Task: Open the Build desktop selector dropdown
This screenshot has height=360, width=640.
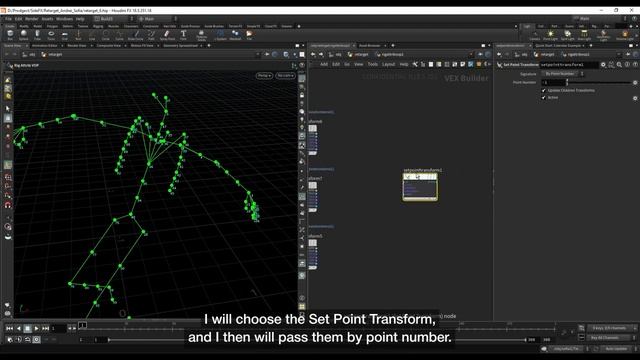Action: coord(114,19)
